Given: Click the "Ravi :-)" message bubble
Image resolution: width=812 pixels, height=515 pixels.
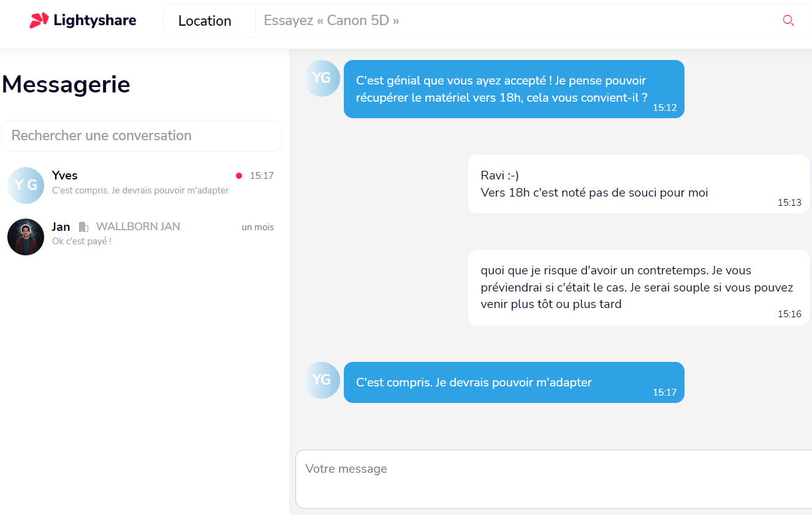Looking at the screenshot, I should tap(639, 184).
